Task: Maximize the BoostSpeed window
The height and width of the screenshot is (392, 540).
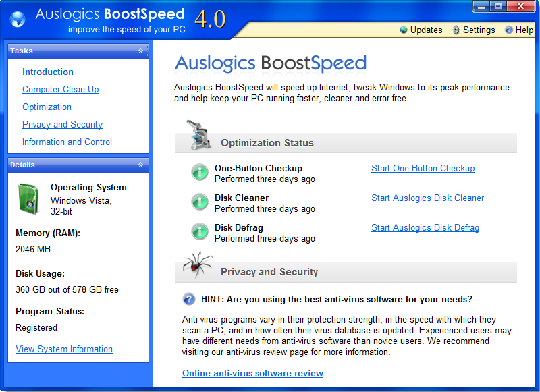Action: [x=498, y=6]
